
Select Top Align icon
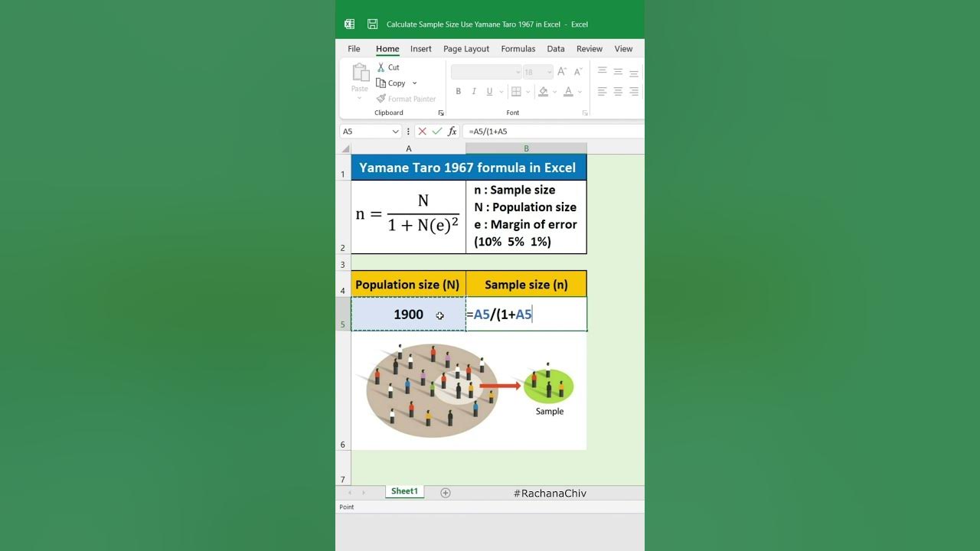pyautogui.click(x=602, y=71)
